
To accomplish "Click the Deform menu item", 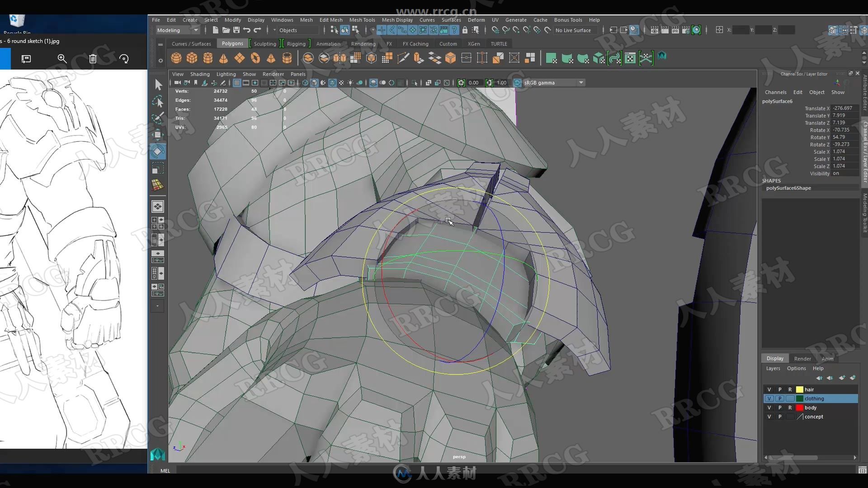I will pos(475,20).
